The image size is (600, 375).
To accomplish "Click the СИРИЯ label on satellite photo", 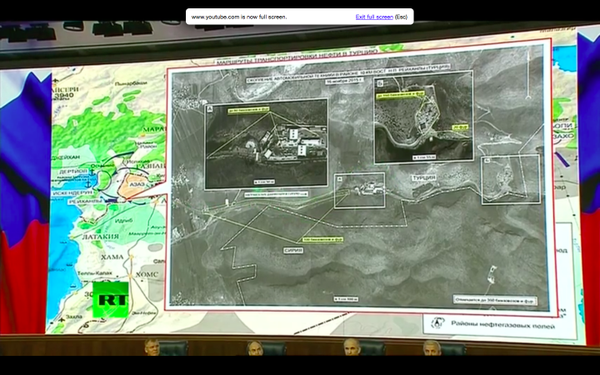I will (293, 250).
